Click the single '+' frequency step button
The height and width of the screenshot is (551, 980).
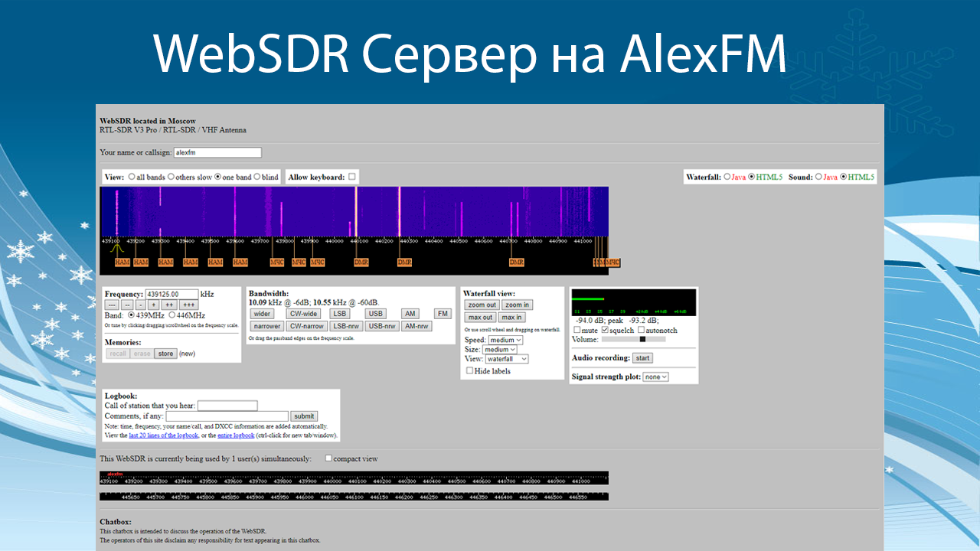tap(153, 305)
